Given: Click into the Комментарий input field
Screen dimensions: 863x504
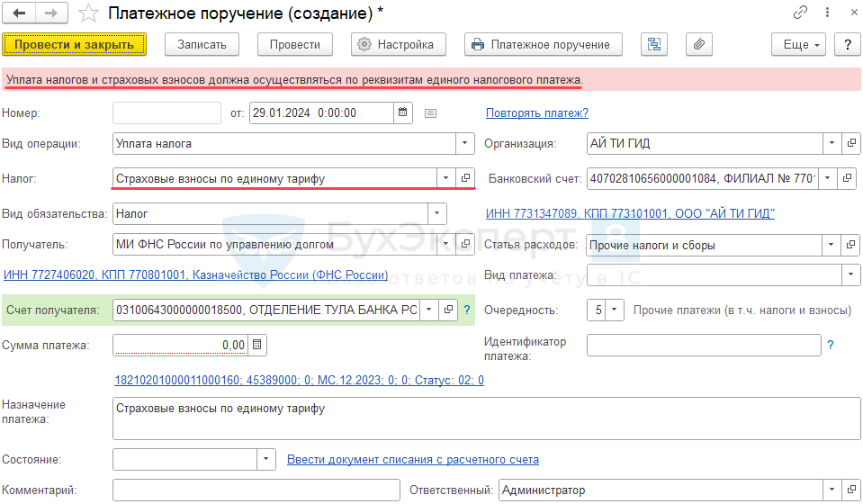Looking at the screenshot, I should (256, 490).
